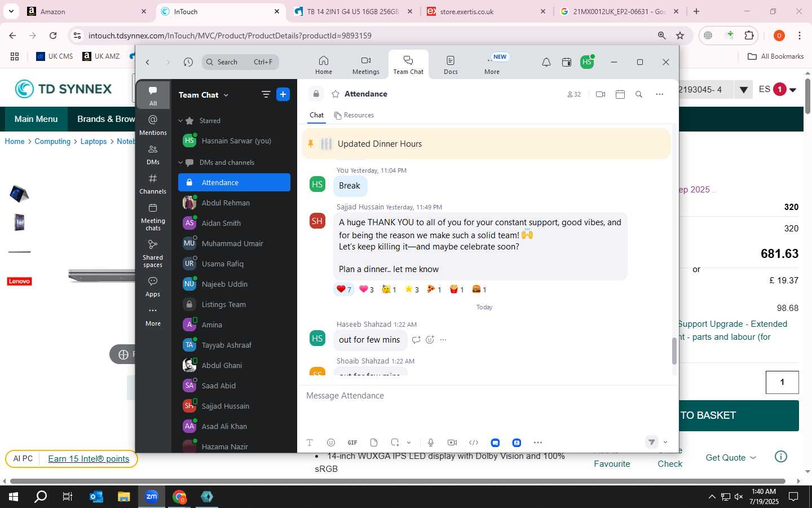Open the Listings Team channel
The width and height of the screenshot is (812, 508).
234,304
